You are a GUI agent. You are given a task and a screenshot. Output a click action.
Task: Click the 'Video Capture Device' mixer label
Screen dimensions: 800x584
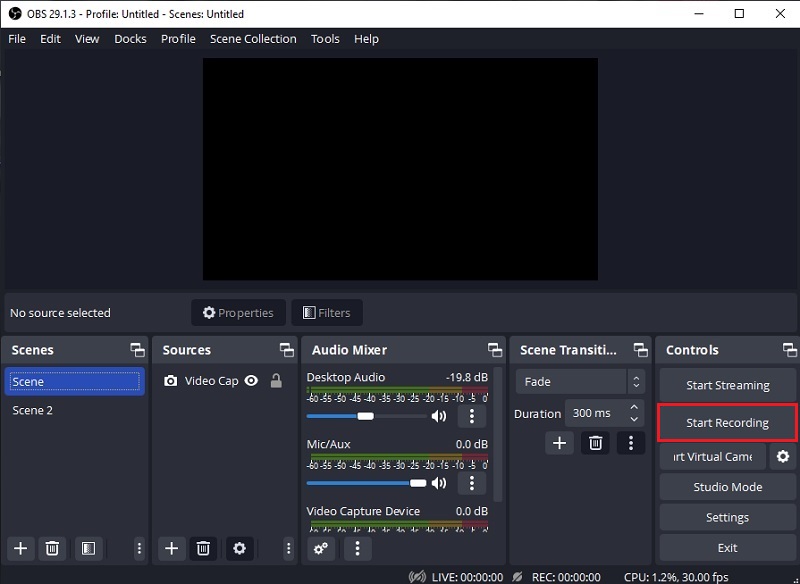click(363, 511)
